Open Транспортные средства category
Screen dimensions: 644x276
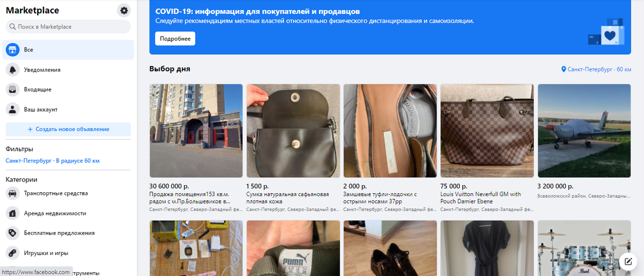point(68,193)
